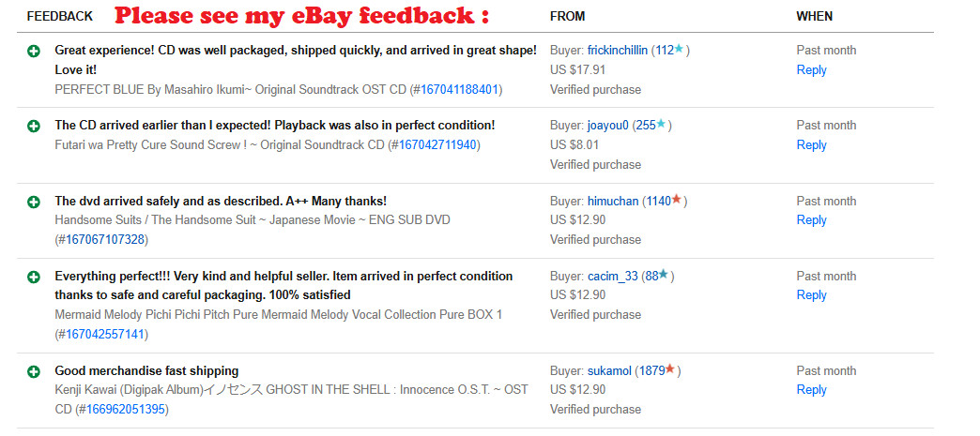Open buyer sukamol's profile link
Viewport: 980px width, 436px height.
(609, 371)
